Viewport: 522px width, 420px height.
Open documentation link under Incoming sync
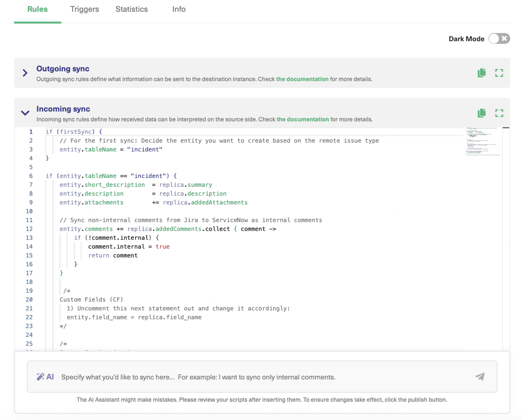click(302, 120)
